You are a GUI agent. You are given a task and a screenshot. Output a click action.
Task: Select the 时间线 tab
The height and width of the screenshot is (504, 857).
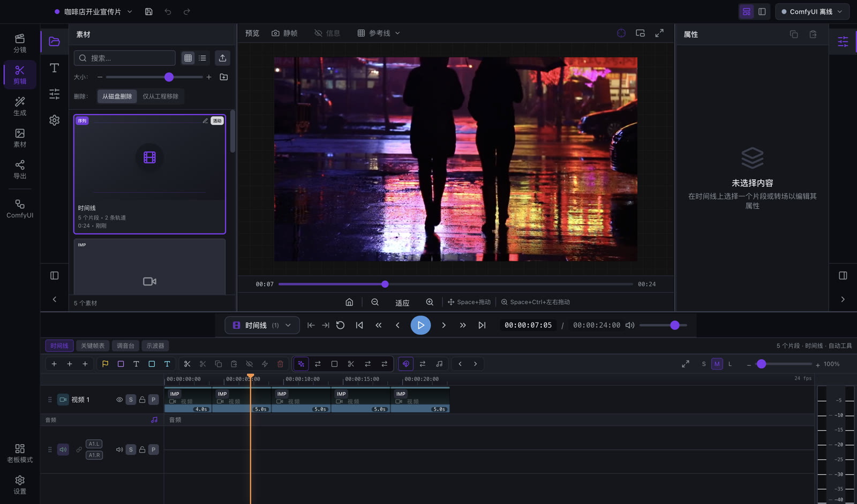[x=59, y=345]
